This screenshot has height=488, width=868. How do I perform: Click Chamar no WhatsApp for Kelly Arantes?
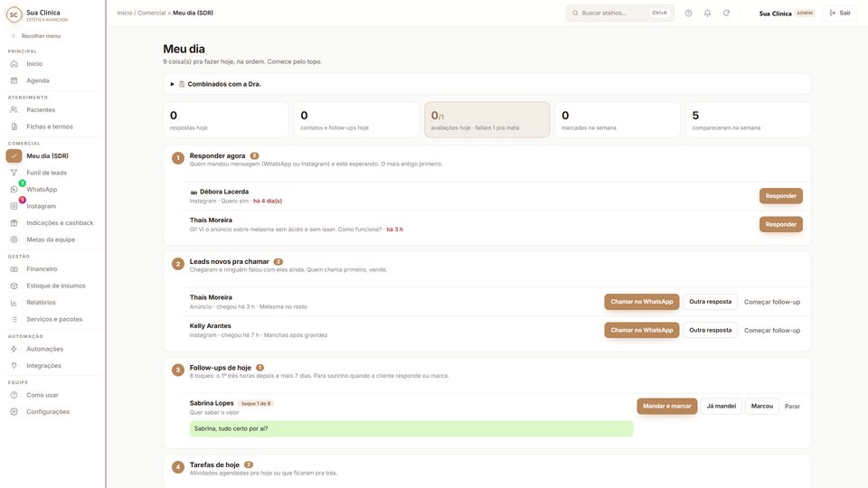642,331
